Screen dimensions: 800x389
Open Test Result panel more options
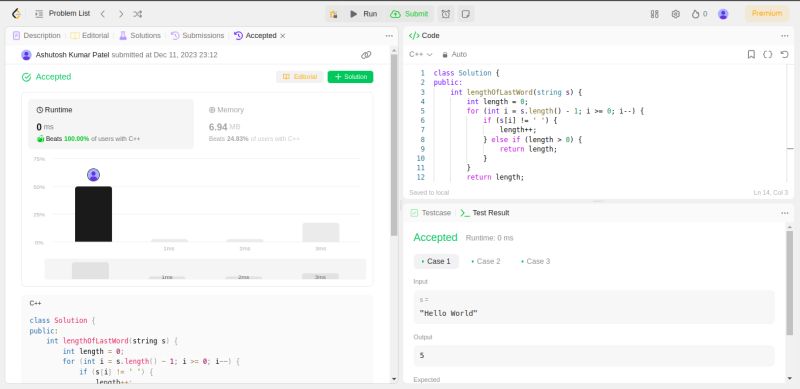[785, 213]
